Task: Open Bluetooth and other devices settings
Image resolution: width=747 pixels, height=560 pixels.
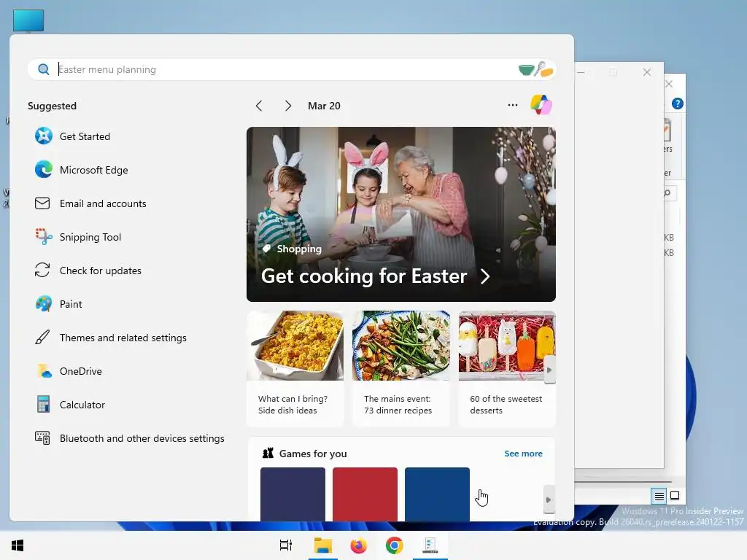Action: (x=142, y=438)
